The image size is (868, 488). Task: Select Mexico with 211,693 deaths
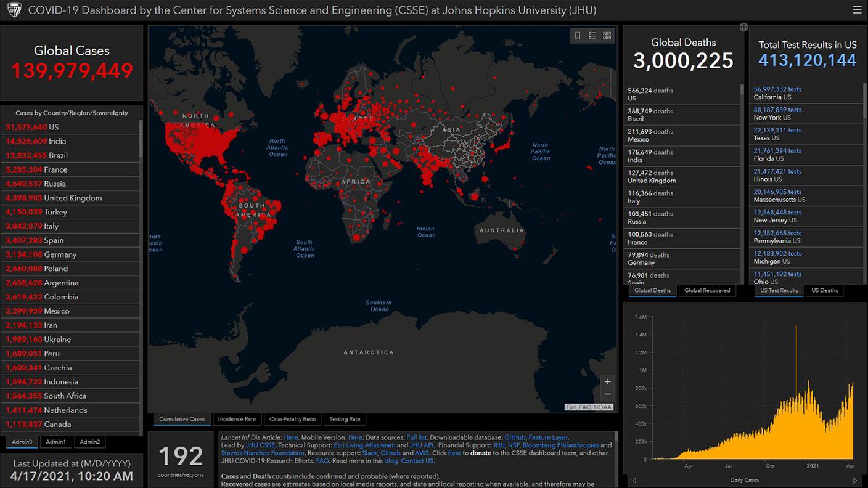[682, 136]
